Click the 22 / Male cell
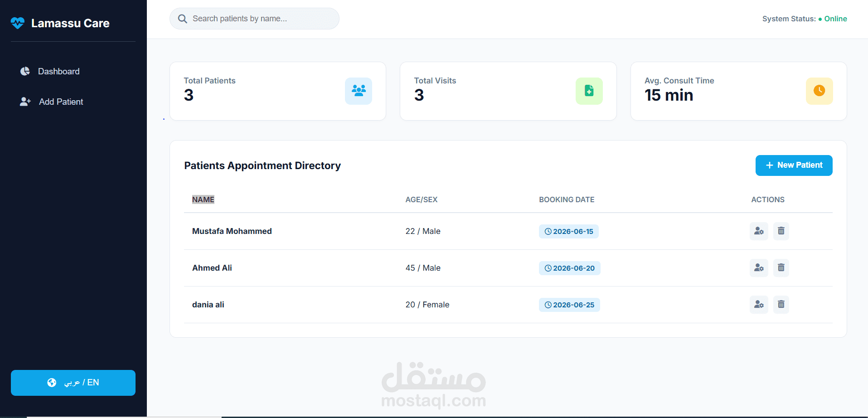 coord(423,231)
